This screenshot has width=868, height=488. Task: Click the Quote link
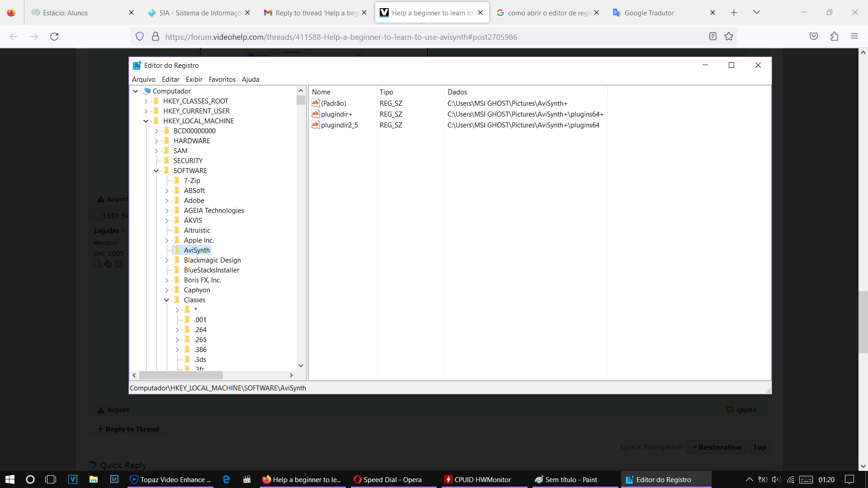[741, 410]
